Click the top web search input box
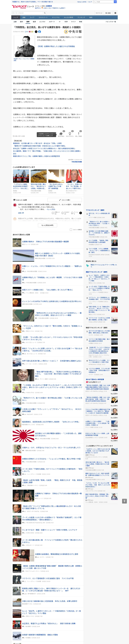 click(103, 2)
